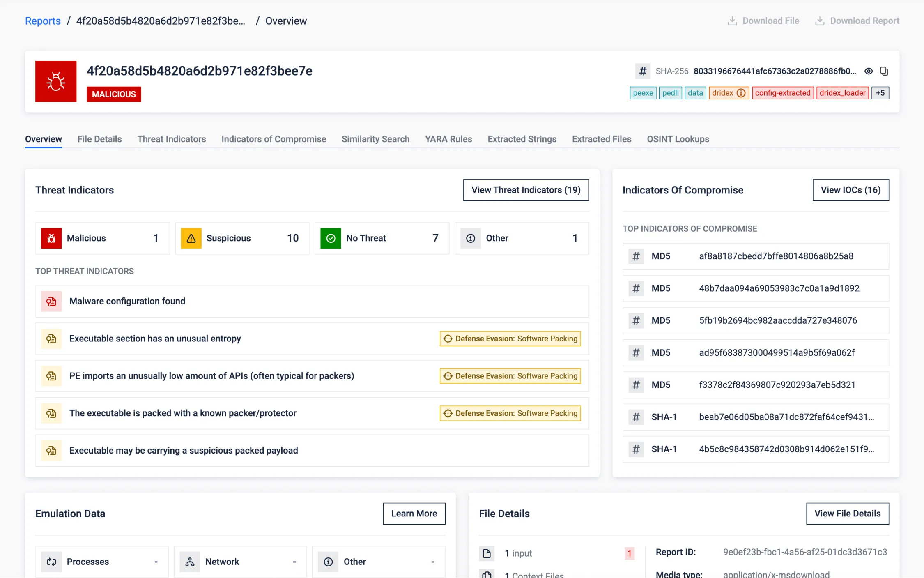Go back to Reports breadcrumb link

[x=43, y=21]
